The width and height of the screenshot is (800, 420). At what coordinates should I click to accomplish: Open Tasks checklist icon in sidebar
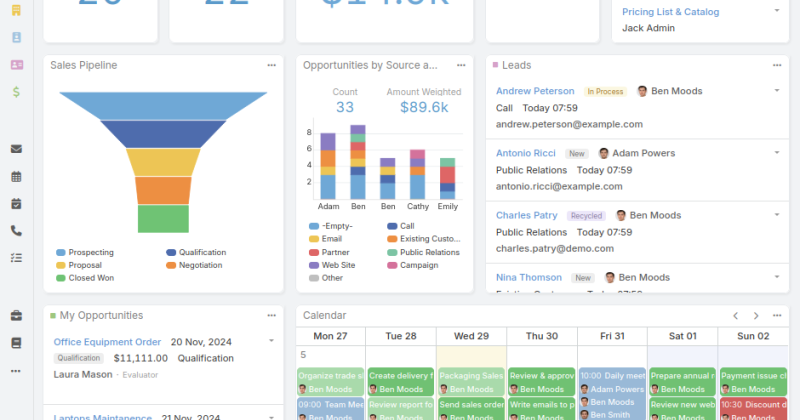16,258
